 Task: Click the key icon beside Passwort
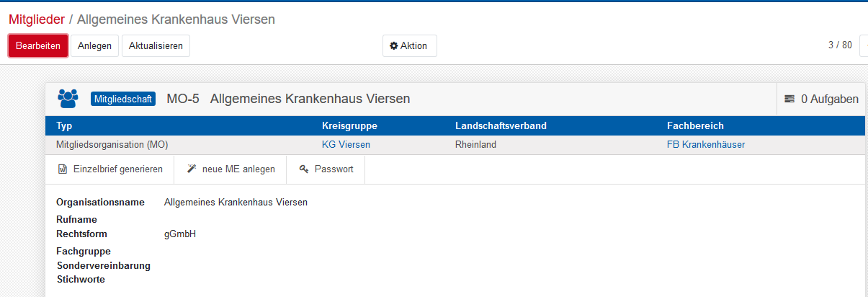(x=304, y=169)
